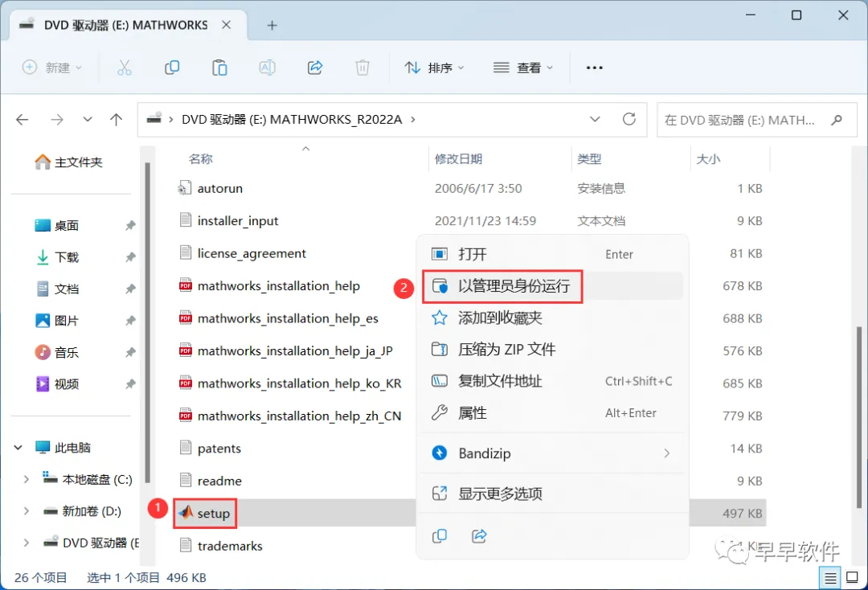The width and height of the screenshot is (868, 590).
Task: Expand the Bandizip submenu
Action: (x=666, y=453)
